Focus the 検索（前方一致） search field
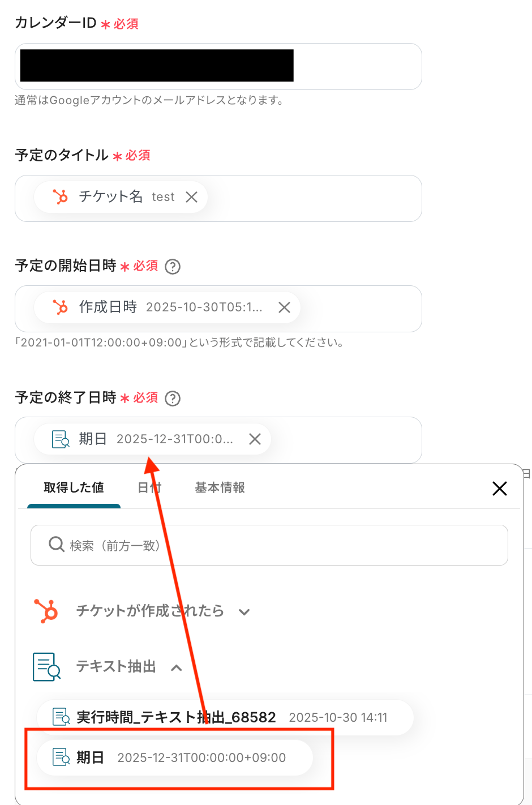532x805 pixels. pos(283,545)
